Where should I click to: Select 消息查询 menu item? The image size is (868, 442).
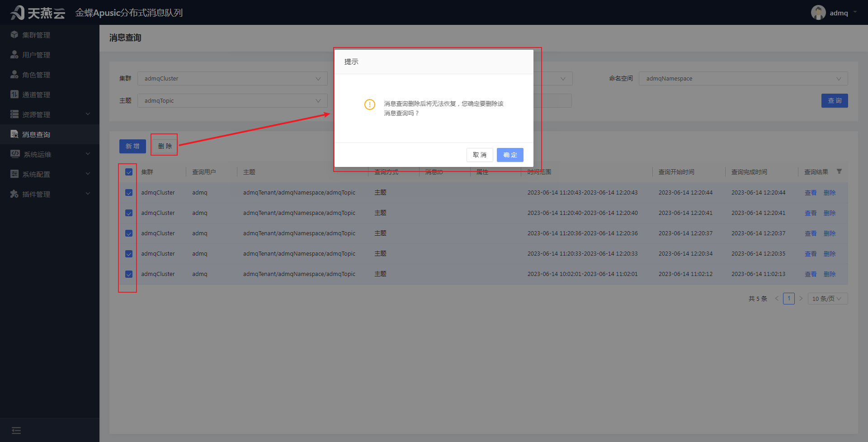pyautogui.click(x=50, y=134)
